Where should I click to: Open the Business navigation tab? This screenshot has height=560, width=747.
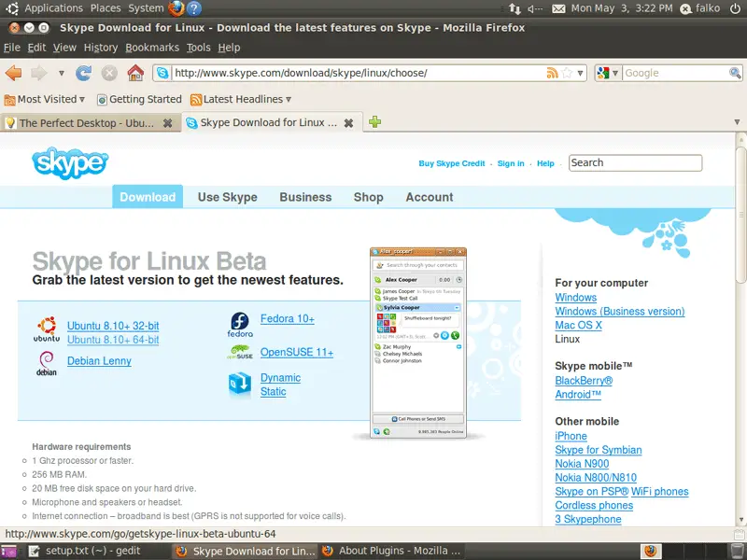point(305,197)
